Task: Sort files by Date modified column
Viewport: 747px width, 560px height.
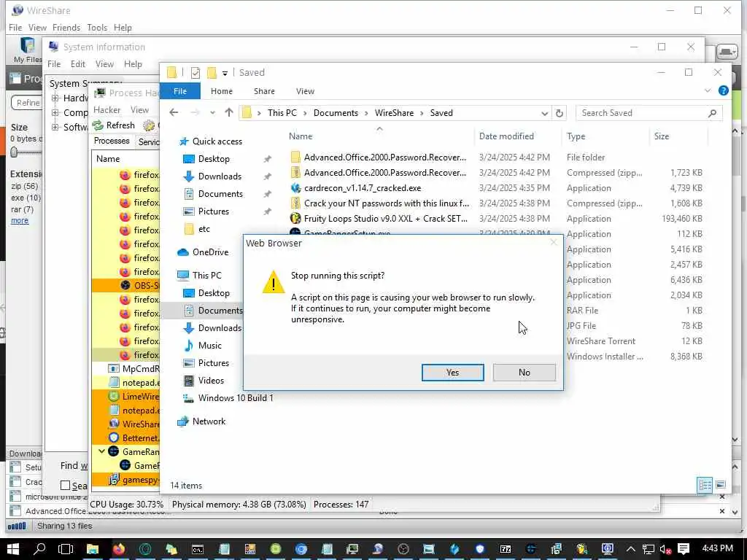Action: (x=506, y=136)
